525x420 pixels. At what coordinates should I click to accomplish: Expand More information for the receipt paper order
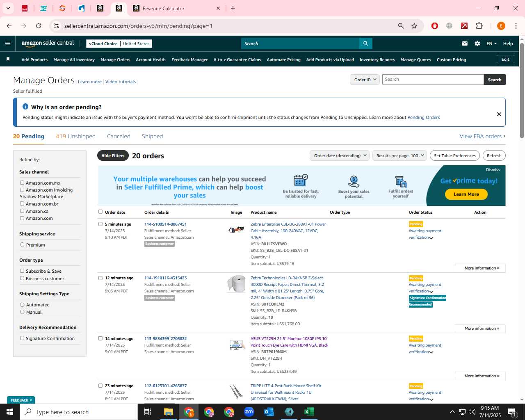point(480,329)
